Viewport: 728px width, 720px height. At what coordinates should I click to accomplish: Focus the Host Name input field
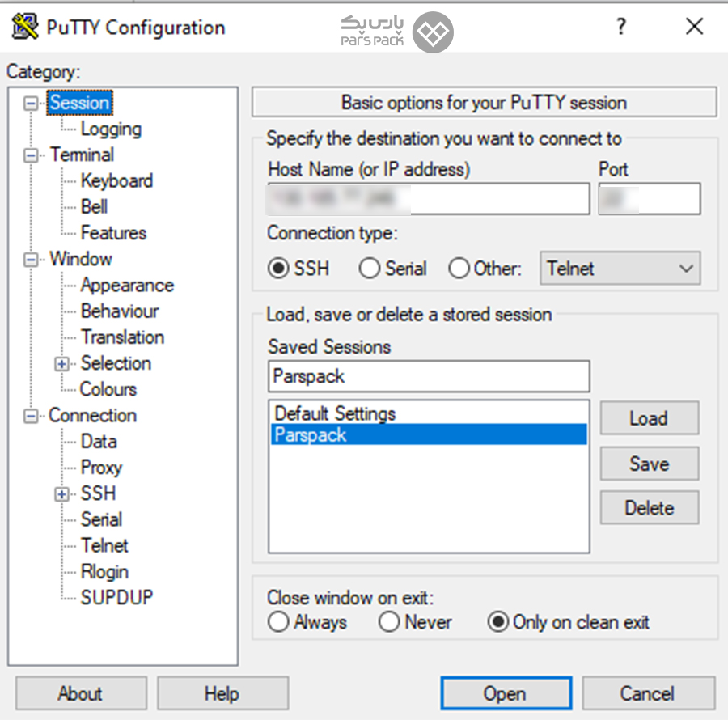429,199
